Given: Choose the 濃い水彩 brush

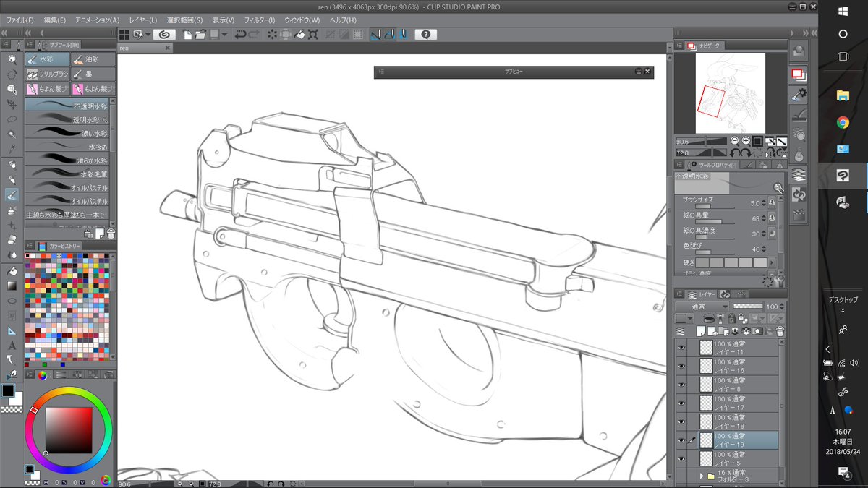Looking at the screenshot, I should [x=67, y=133].
